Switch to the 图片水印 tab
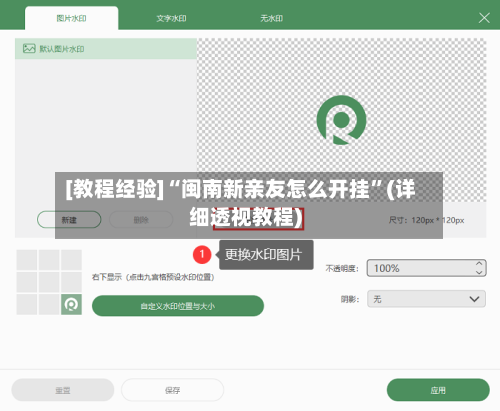Viewport: 500px width, 411px height. pos(71,18)
